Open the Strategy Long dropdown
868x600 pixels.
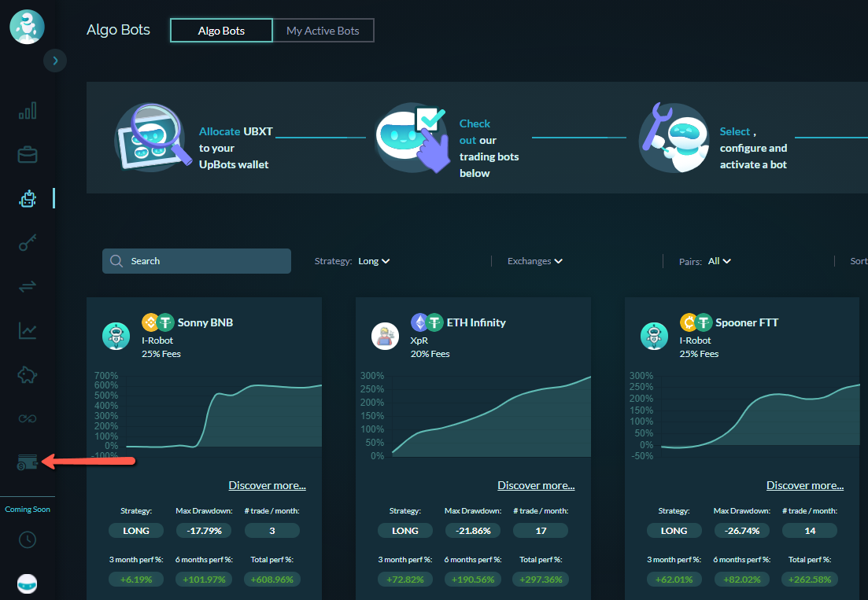click(x=374, y=261)
